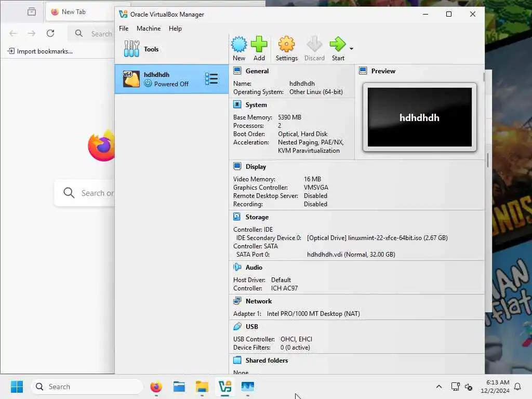Click the General section icon
The height and width of the screenshot is (399, 532).
click(237, 71)
